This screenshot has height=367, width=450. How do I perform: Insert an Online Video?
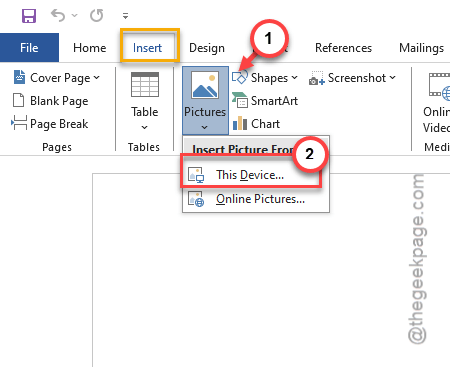[437, 102]
